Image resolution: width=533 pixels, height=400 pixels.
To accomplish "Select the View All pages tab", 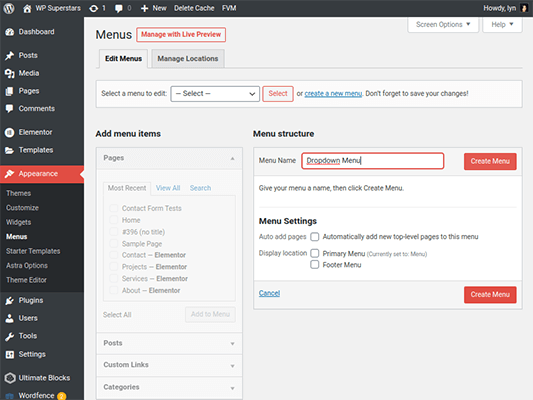I will point(168,188).
